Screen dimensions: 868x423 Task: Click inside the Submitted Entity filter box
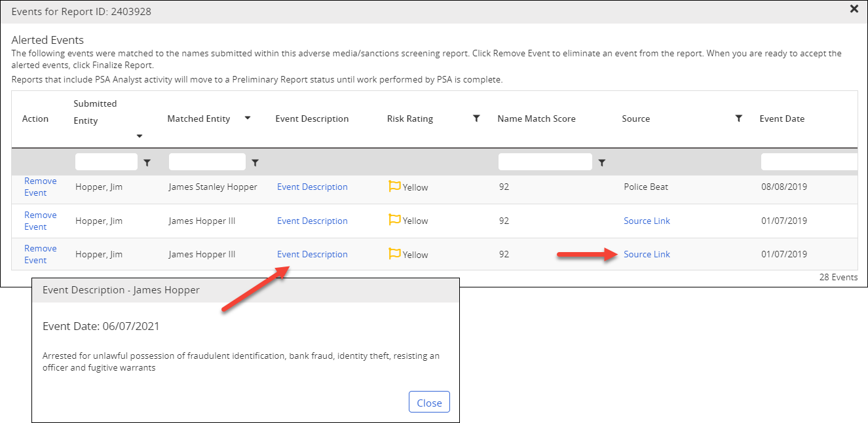click(106, 162)
